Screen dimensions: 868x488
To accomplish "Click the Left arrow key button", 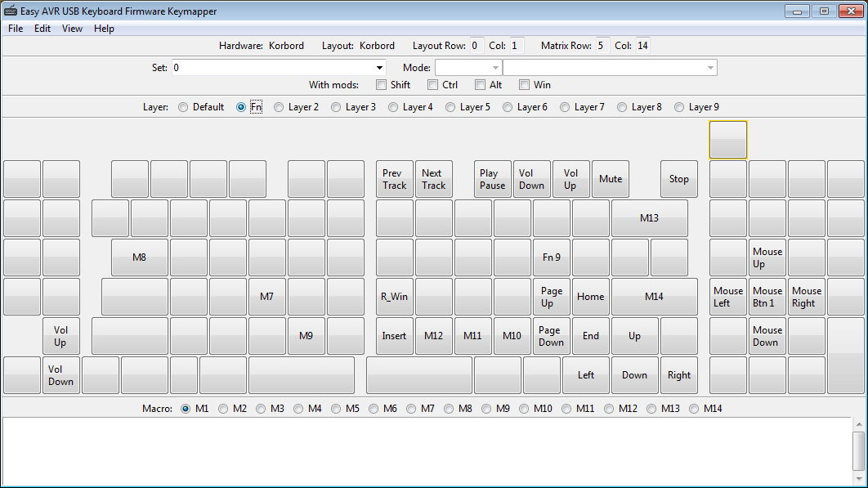I will tap(586, 375).
